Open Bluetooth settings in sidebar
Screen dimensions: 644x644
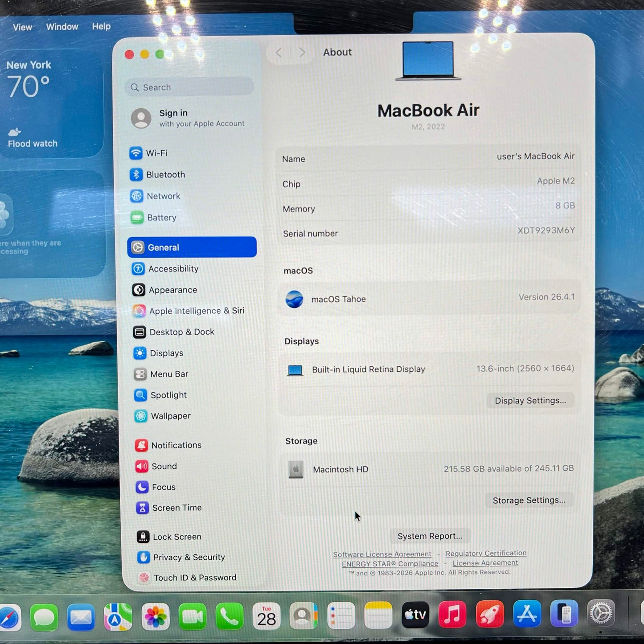pos(157,175)
